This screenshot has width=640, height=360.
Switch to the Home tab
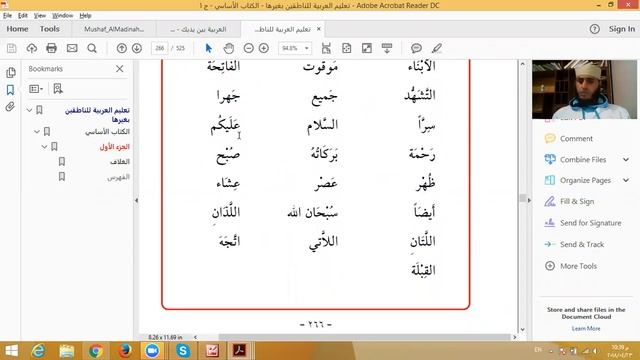tap(17, 29)
